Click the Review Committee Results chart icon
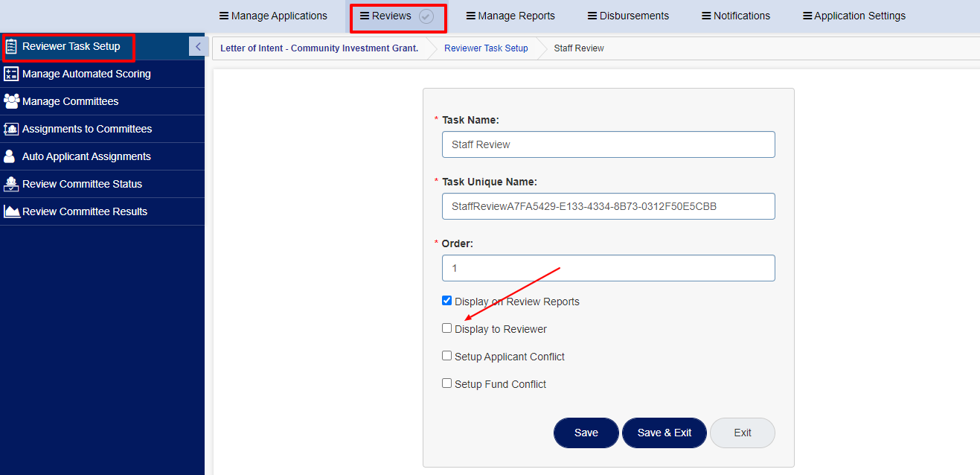The width and height of the screenshot is (980, 475). point(12,211)
